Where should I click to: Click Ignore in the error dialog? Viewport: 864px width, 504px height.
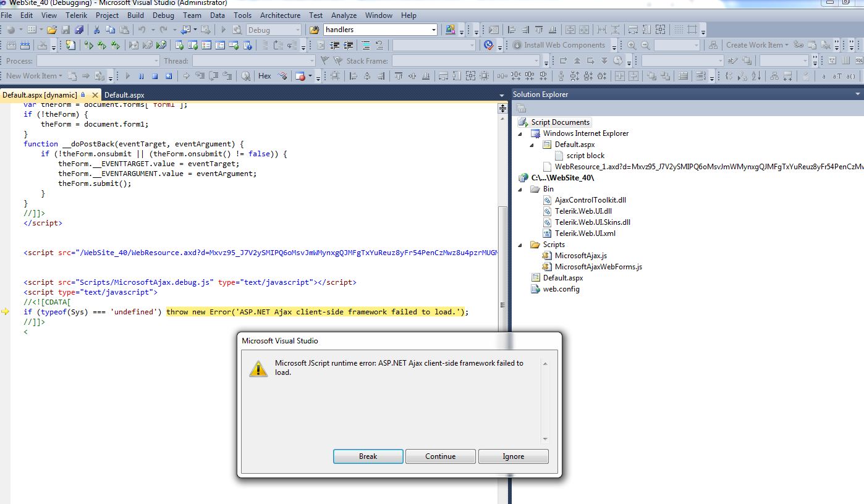point(513,456)
